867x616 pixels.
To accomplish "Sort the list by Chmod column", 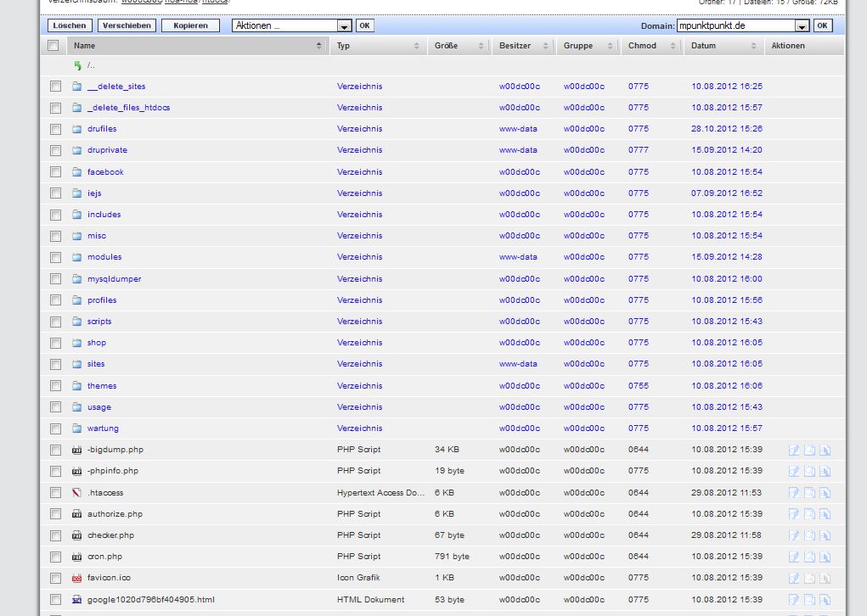I will tap(642, 46).
